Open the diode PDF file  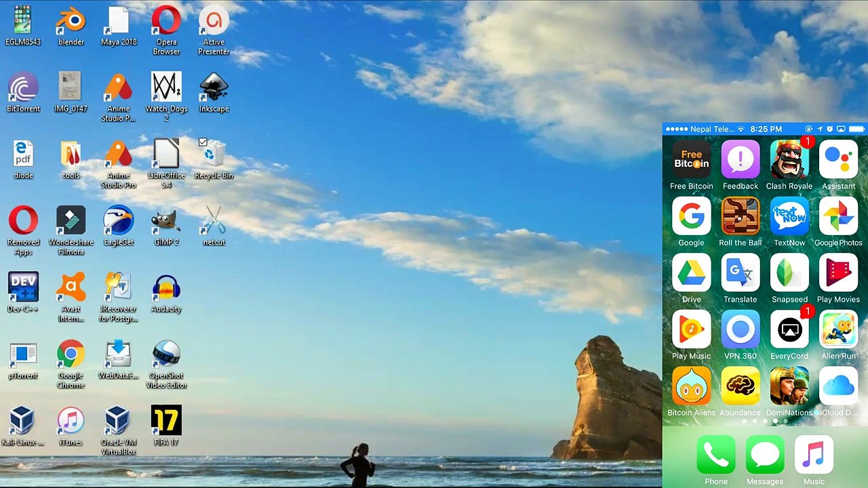pos(23,154)
